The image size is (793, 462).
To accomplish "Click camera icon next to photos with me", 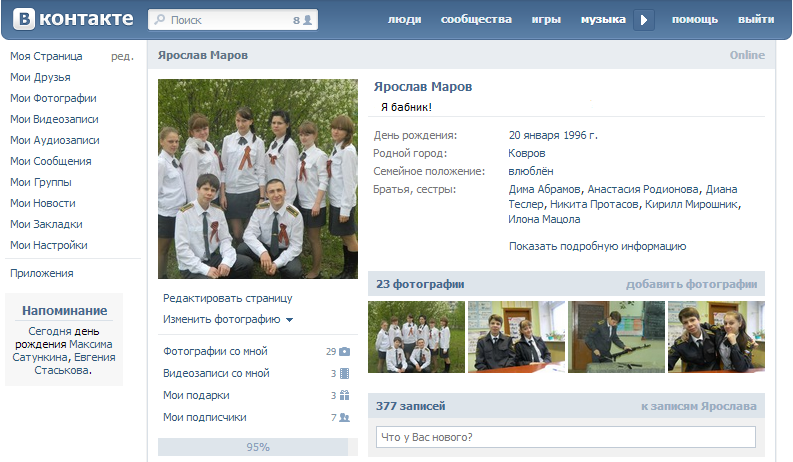I will (x=344, y=352).
